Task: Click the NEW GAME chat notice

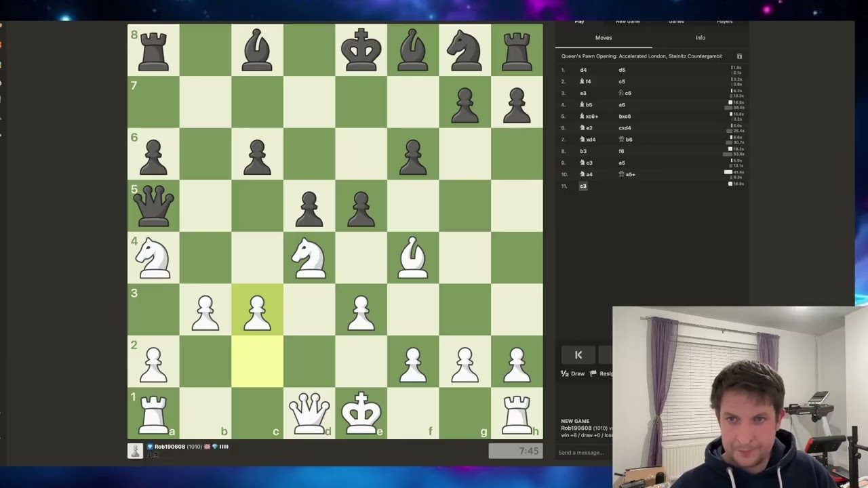Action: 575,421
